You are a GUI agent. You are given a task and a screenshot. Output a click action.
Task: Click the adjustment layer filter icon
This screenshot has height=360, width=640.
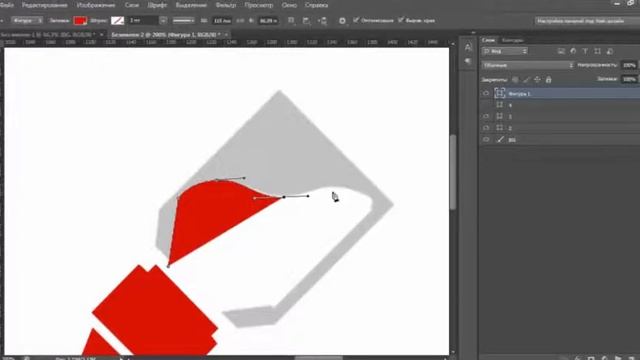[573, 51]
